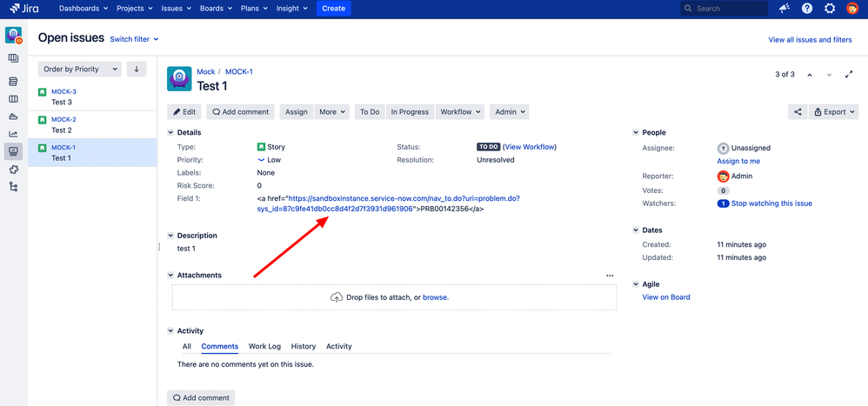The image size is (868, 406).
Task: Collapse the Agile section
Action: click(x=636, y=284)
